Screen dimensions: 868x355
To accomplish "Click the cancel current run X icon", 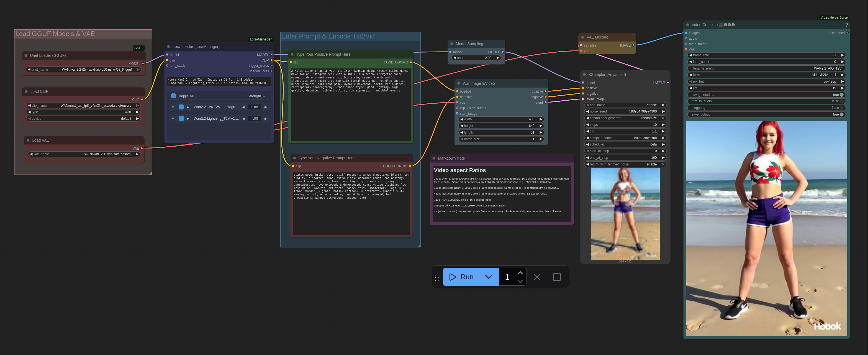I will [x=537, y=277].
